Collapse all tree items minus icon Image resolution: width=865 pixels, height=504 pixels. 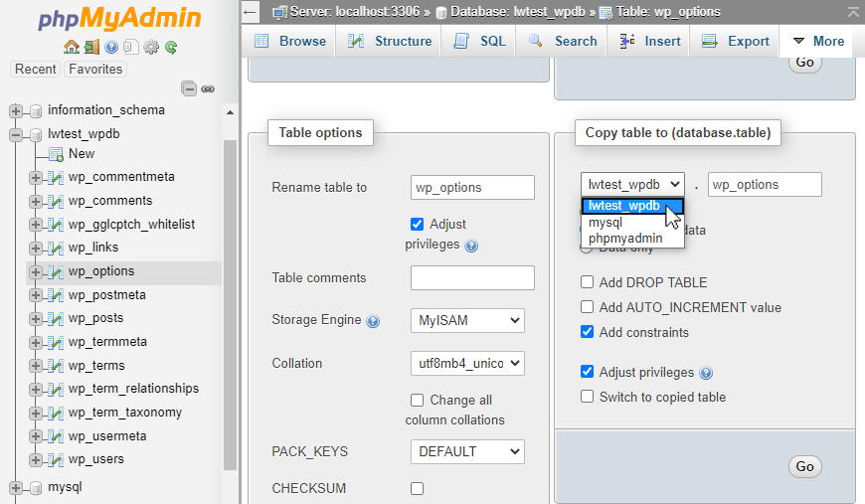pyautogui.click(x=189, y=88)
